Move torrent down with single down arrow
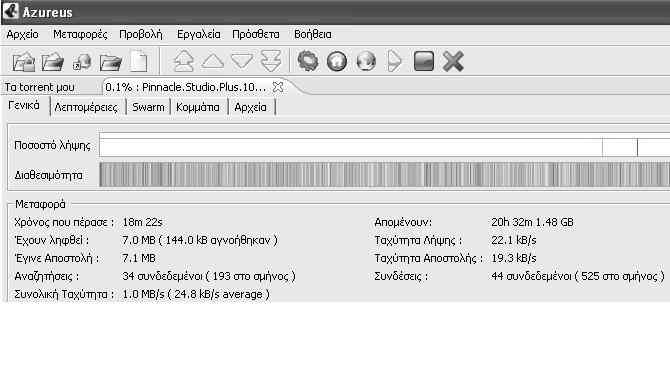Image resolution: width=670 pixels, height=384 pixels. (x=242, y=61)
